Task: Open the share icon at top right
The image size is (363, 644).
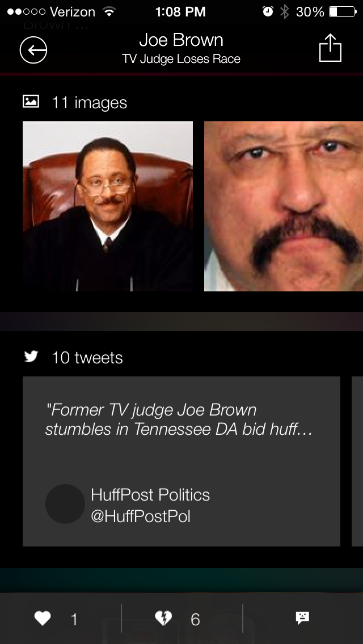Action: pos(331,48)
